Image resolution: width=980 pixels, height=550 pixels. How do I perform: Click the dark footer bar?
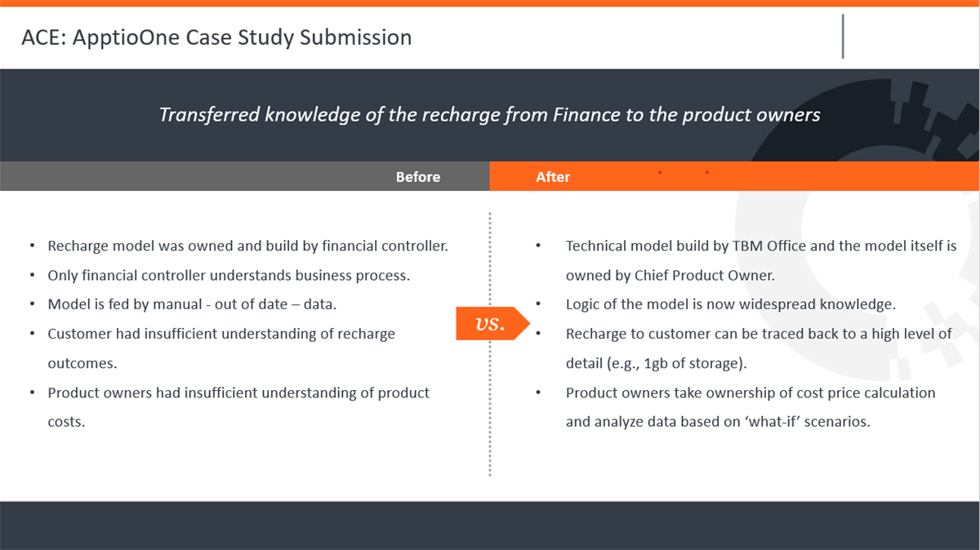point(490,526)
